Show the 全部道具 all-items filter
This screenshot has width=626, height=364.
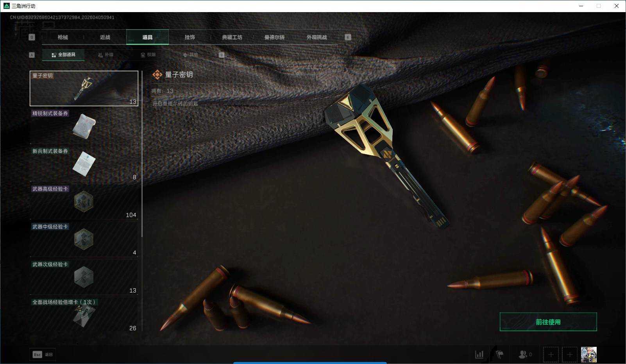click(63, 55)
